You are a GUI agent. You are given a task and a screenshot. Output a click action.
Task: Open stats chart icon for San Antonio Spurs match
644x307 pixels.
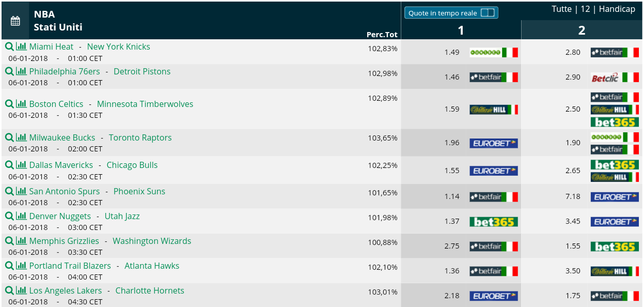(x=21, y=191)
